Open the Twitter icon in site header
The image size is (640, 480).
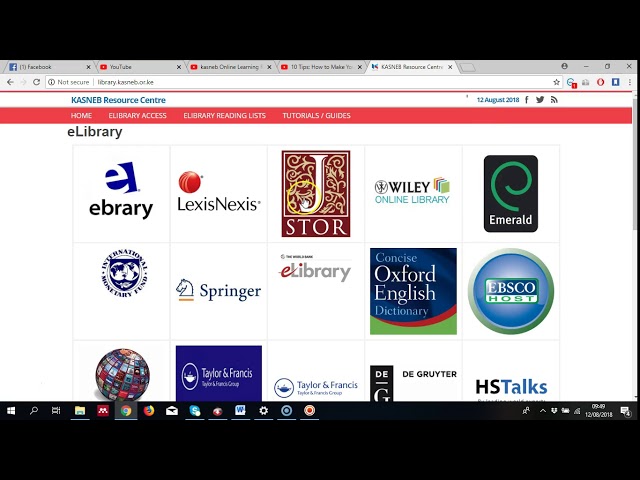point(540,100)
